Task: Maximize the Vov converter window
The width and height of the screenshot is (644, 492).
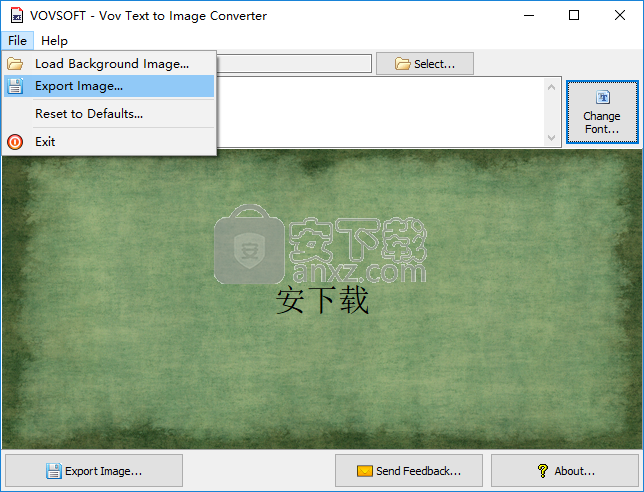Action: tap(574, 16)
